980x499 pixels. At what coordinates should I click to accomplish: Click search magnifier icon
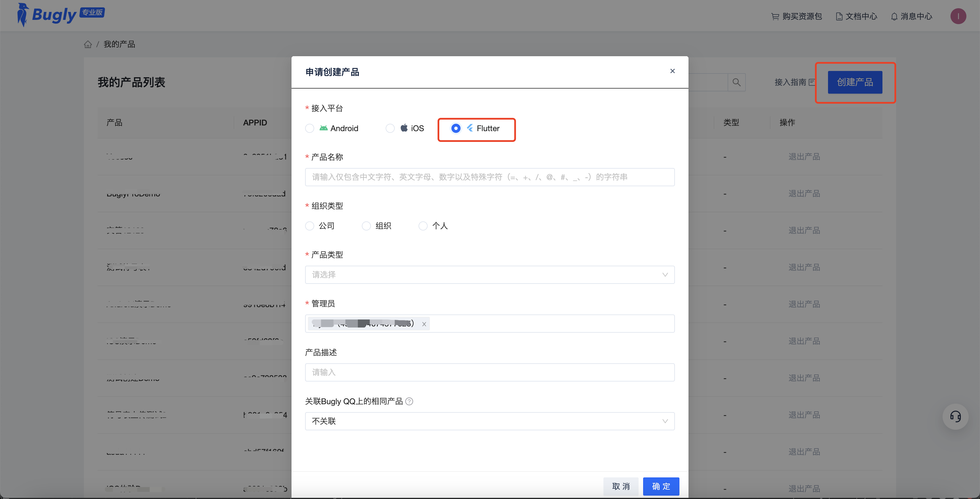[x=736, y=82]
